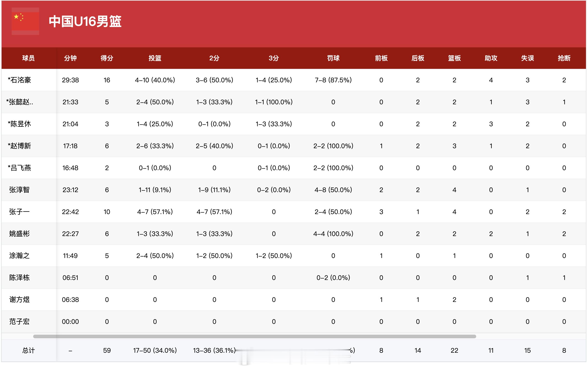Viewport: 588px width, 371px height.
Task: Click free throws cell 4–8 (50.0%)
Action: (x=333, y=190)
